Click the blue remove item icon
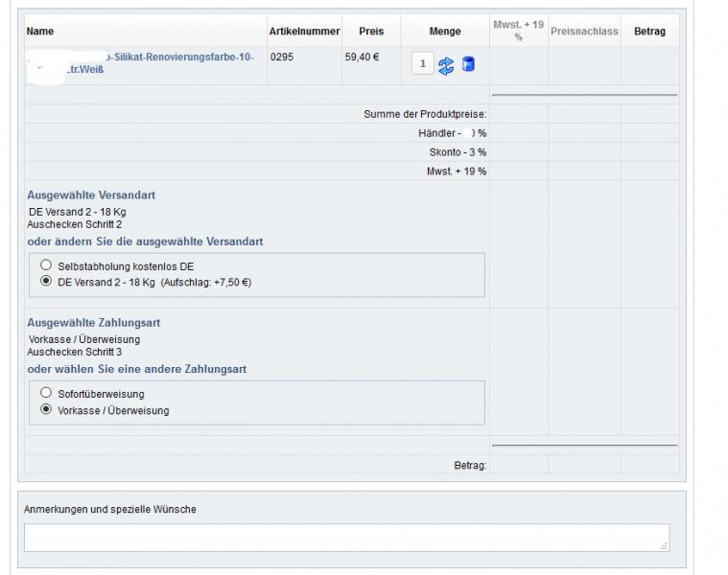This screenshot has width=728, height=575. 468,65
